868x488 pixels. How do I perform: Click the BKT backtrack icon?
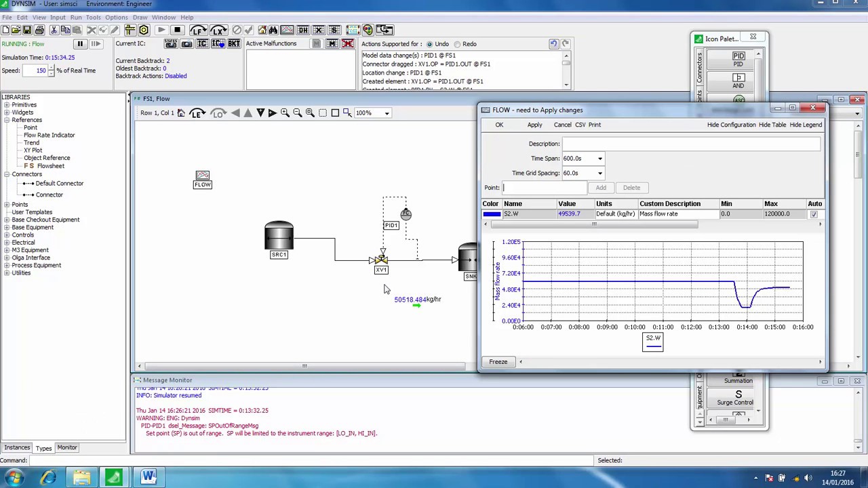(234, 44)
